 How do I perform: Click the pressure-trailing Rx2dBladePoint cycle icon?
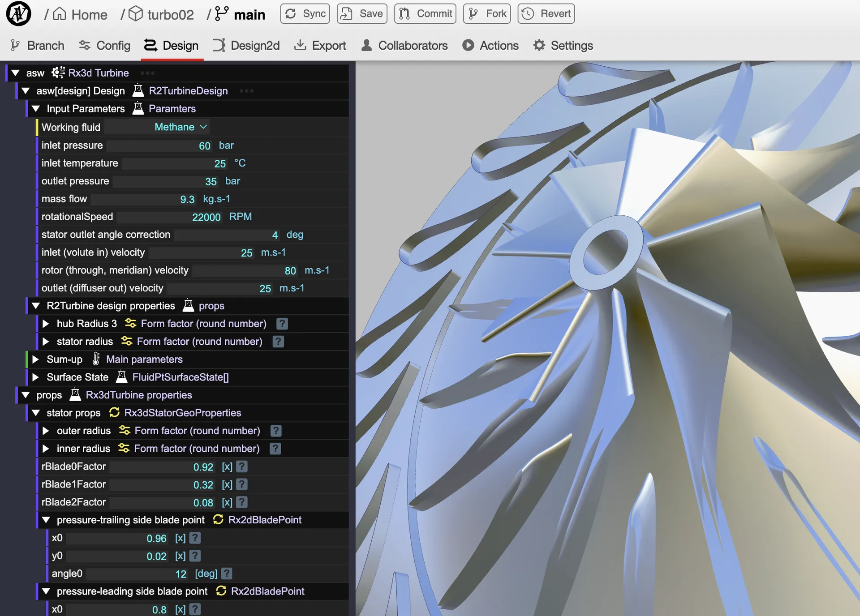point(218,519)
